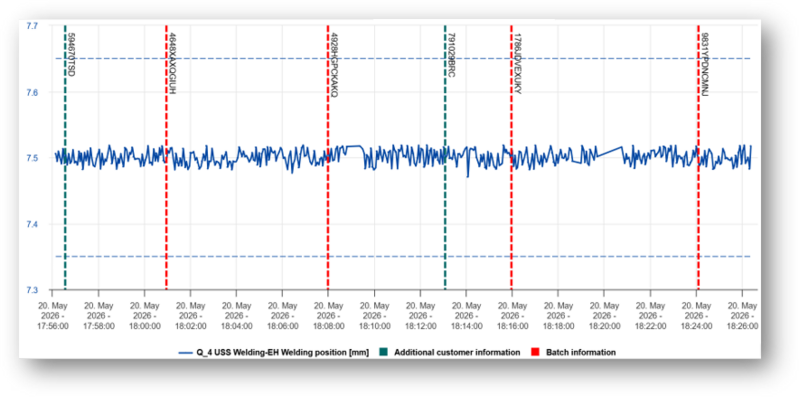The width and height of the screenshot is (799, 397).
Task: Click the 18:26:00 time axis label
Action: point(742,316)
